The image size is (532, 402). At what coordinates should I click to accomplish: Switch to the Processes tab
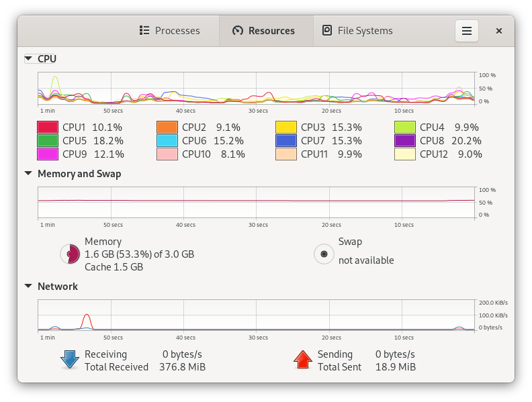coord(170,31)
